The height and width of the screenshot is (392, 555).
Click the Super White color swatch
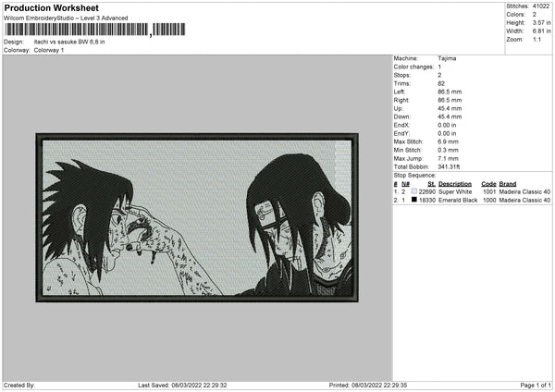tap(414, 191)
